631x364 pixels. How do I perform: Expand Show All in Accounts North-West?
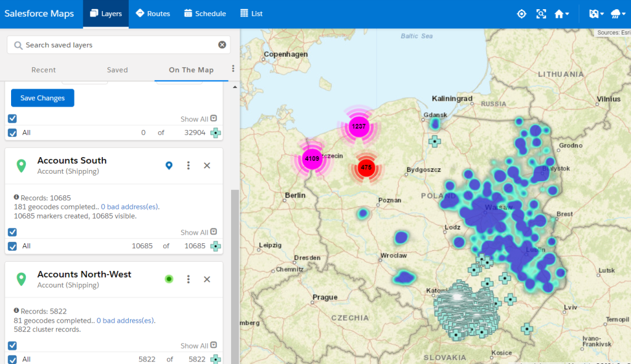click(199, 346)
